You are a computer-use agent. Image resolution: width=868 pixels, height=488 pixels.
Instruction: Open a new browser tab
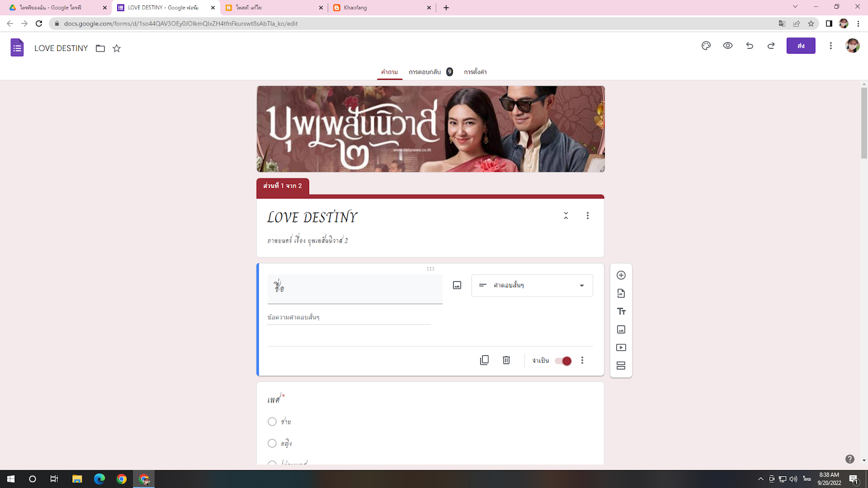pyautogui.click(x=446, y=8)
